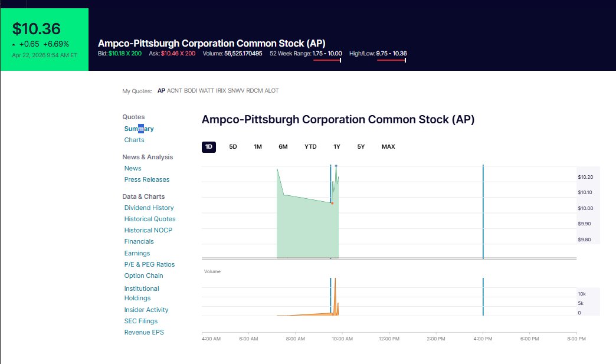
Task: Click the Apr 22, 2026 9:54 AM ET timestamp
Action: pos(44,55)
